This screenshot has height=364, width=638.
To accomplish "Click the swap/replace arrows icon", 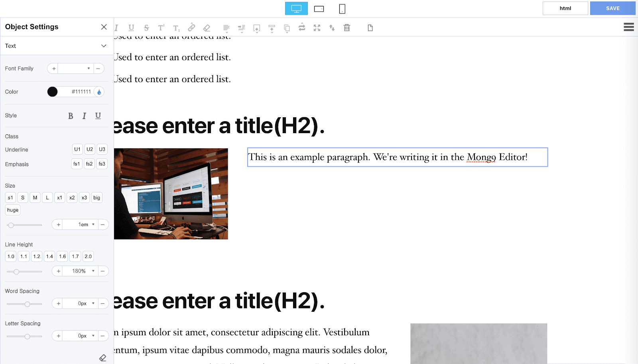I will click(302, 27).
